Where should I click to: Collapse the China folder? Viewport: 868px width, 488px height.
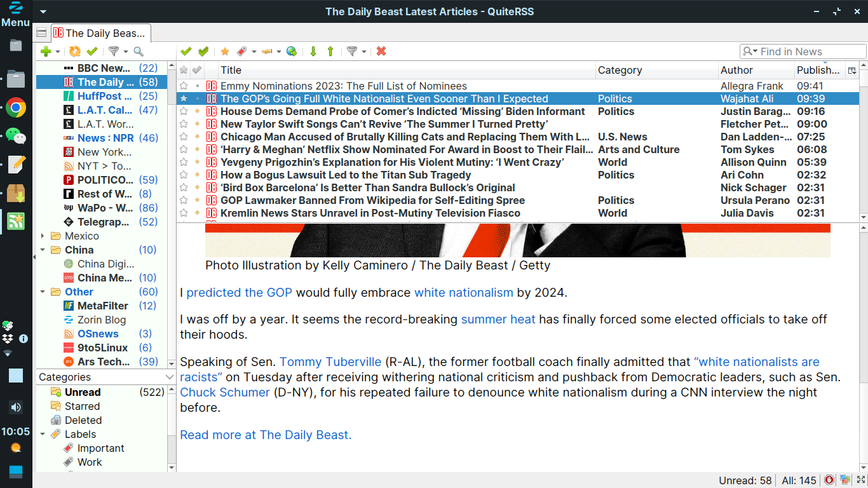click(x=43, y=250)
